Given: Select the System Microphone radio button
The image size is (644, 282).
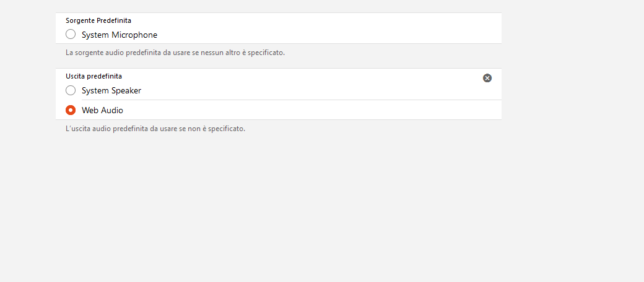Looking at the screenshot, I should coord(71,35).
